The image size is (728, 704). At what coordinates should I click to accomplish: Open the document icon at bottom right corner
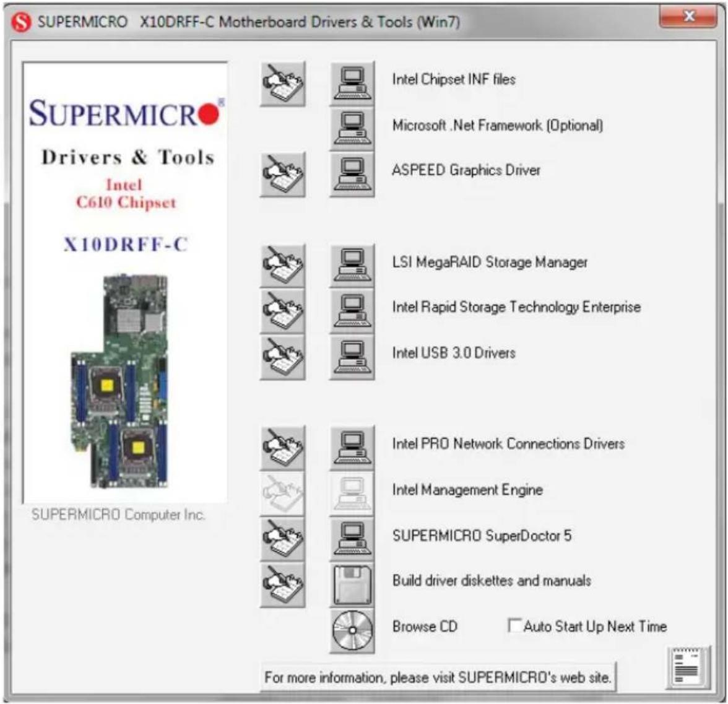point(688,667)
